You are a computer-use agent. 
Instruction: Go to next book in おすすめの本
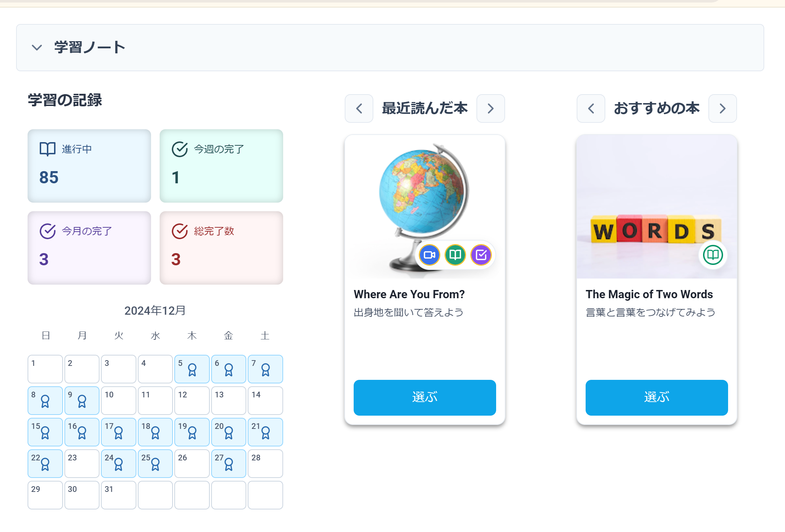click(x=723, y=108)
